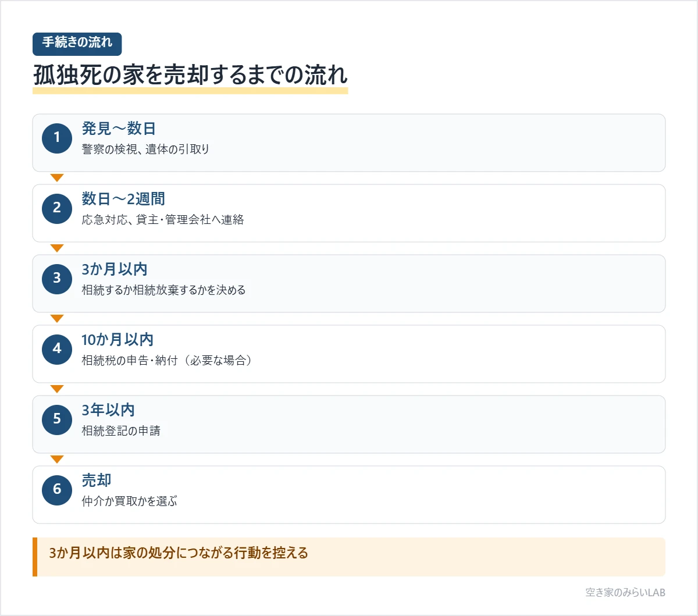
Task: Select the text 仲介か買取かを選ぶ
Action: click(x=130, y=501)
